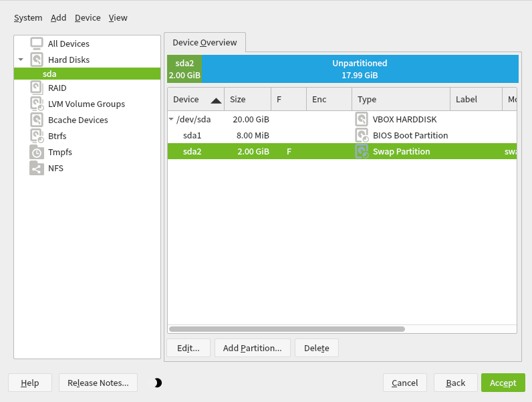Toggle the night mode moon icon
The width and height of the screenshot is (532, 402).
(158, 383)
